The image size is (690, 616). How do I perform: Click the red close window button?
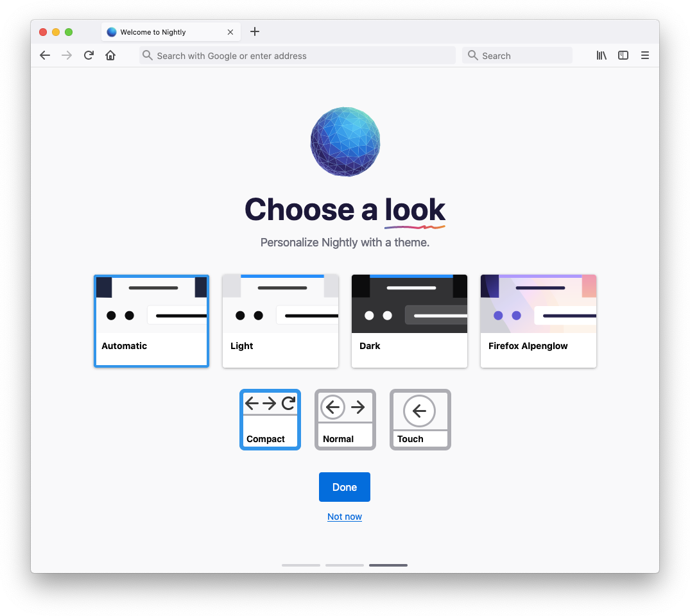click(43, 32)
